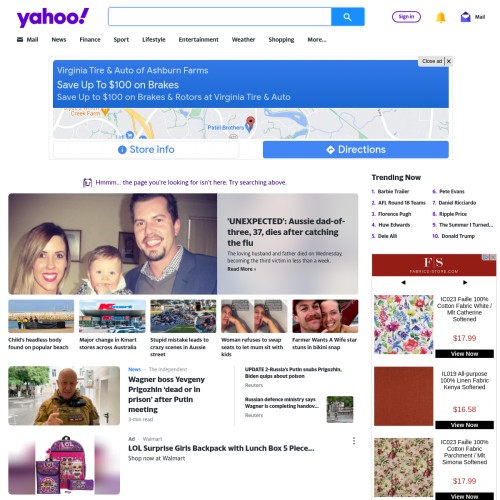Go to next fabric item arrow

pyautogui.click(x=465, y=282)
